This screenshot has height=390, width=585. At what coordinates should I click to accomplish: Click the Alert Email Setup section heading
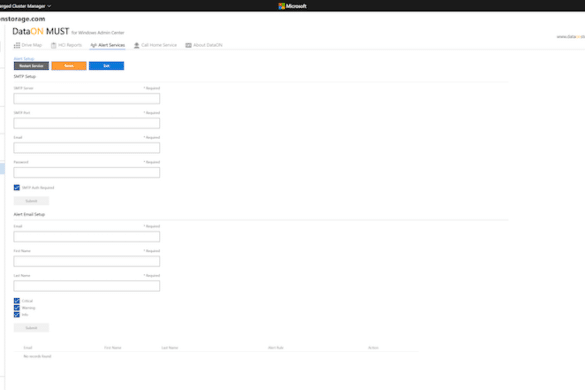pyautogui.click(x=29, y=215)
